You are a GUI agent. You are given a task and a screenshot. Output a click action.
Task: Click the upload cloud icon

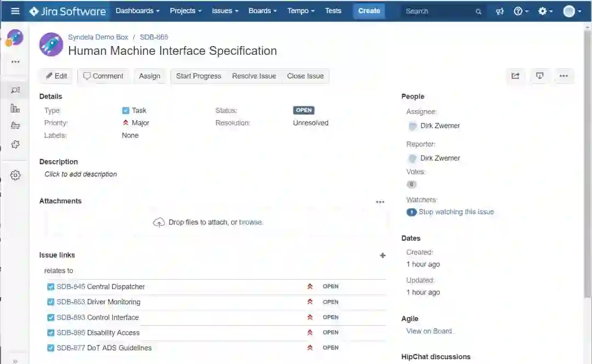(159, 223)
